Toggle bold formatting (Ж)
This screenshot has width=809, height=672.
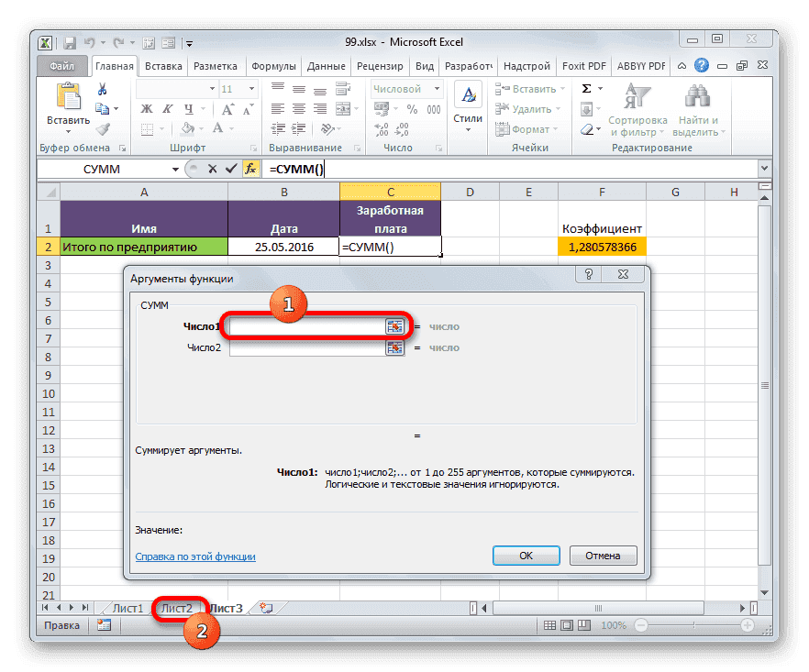tap(146, 108)
